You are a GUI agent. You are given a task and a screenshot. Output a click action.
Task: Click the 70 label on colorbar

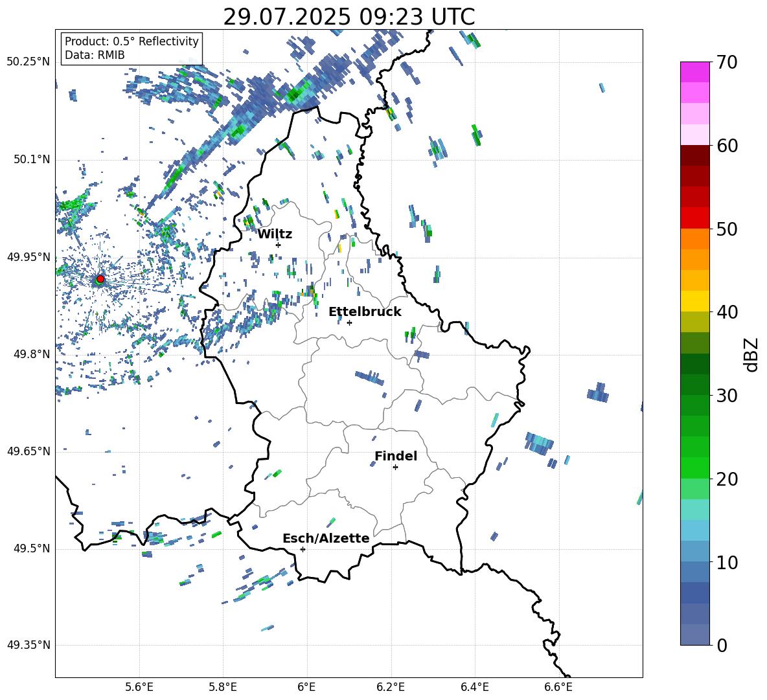(726, 62)
